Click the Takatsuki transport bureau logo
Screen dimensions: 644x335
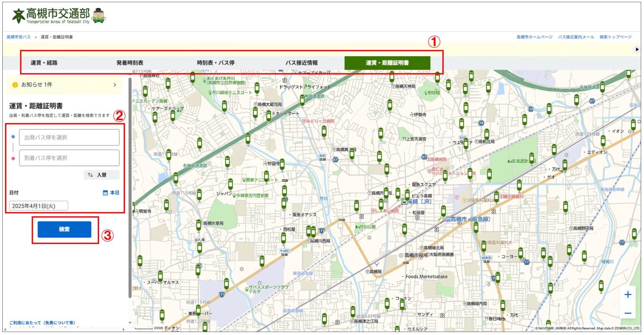[58, 16]
